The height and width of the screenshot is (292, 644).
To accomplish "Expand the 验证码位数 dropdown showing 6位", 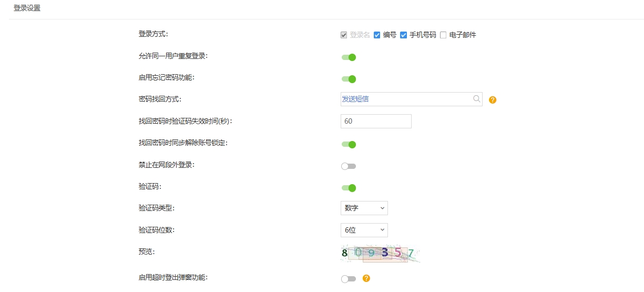I will click(364, 230).
